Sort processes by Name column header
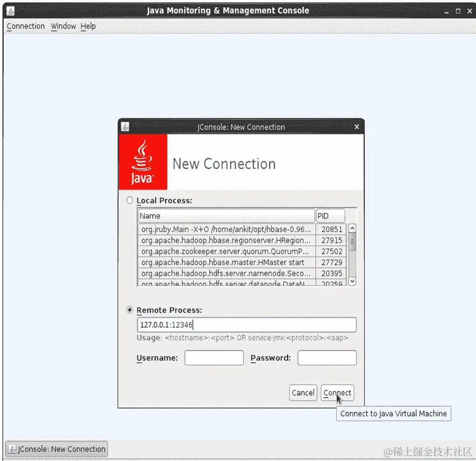The image size is (476, 461). tap(226, 215)
